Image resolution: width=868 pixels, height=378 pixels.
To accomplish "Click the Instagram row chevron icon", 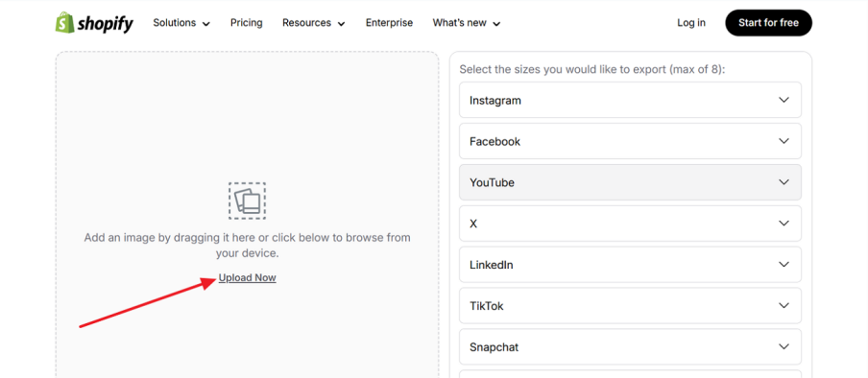I will [x=784, y=100].
